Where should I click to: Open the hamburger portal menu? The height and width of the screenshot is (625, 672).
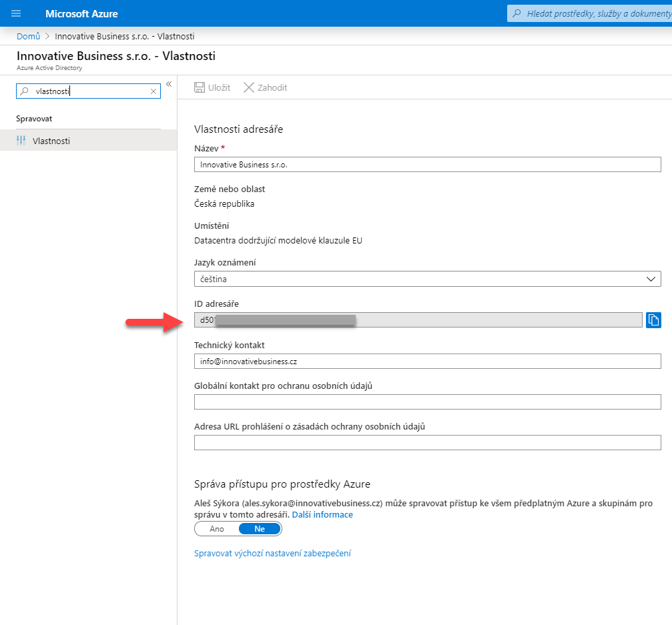pyautogui.click(x=16, y=13)
